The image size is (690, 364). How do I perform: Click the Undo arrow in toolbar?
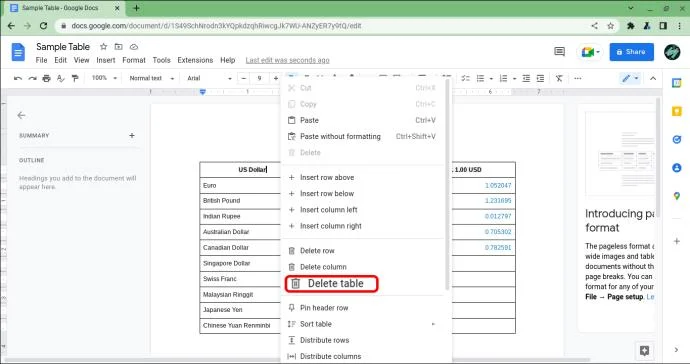tap(18, 78)
